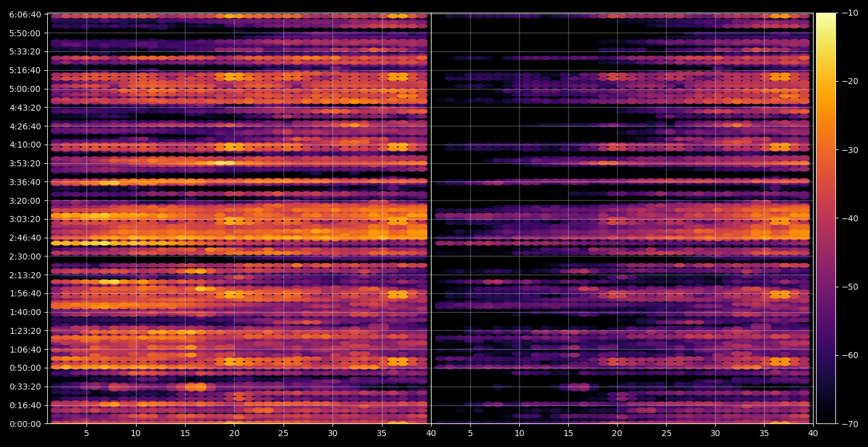Click the 3:20:00 tick label
This screenshot has height=447, width=868.
[25, 201]
